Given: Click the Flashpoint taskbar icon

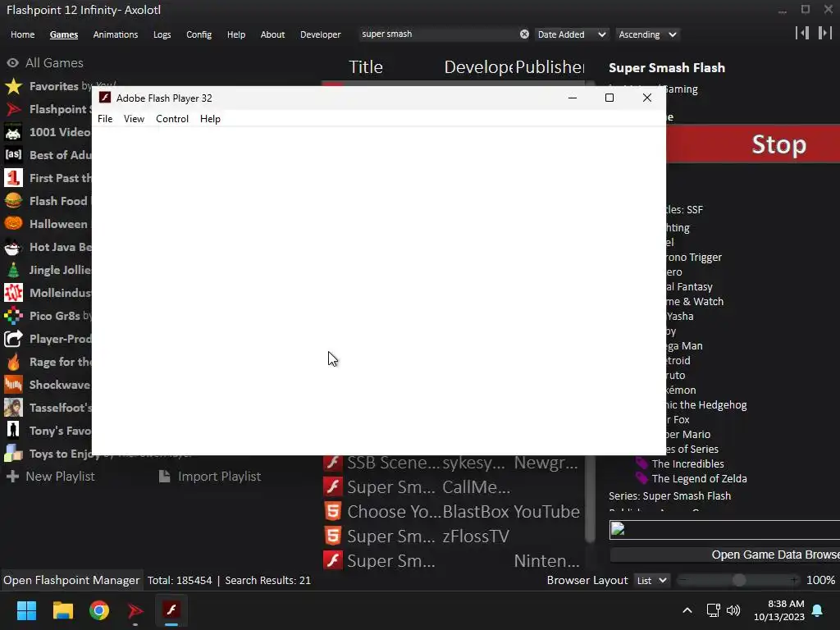Looking at the screenshot, I should coord(135,610).
